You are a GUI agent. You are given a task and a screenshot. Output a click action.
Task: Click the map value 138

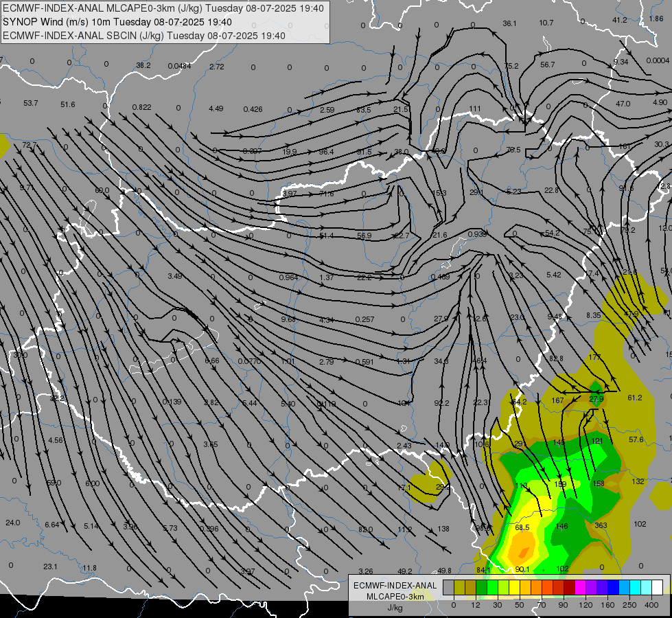click(x=443, y=529)
